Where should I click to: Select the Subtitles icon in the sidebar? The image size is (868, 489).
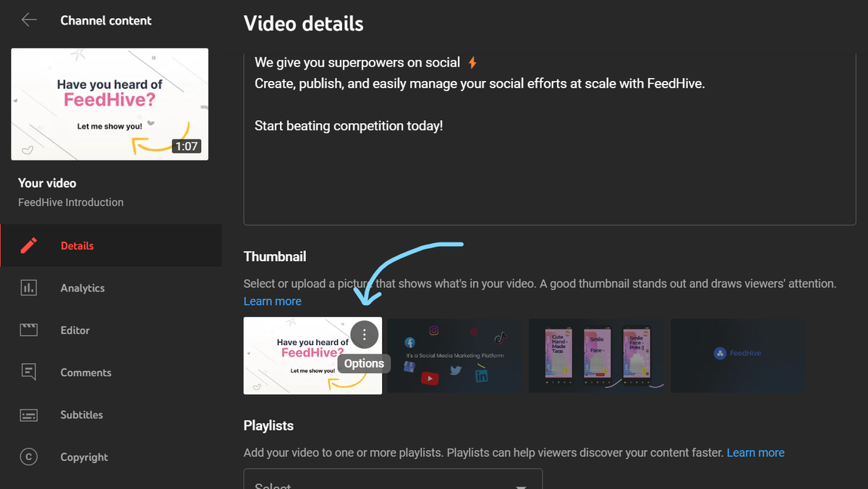click(x=29, y=414)
